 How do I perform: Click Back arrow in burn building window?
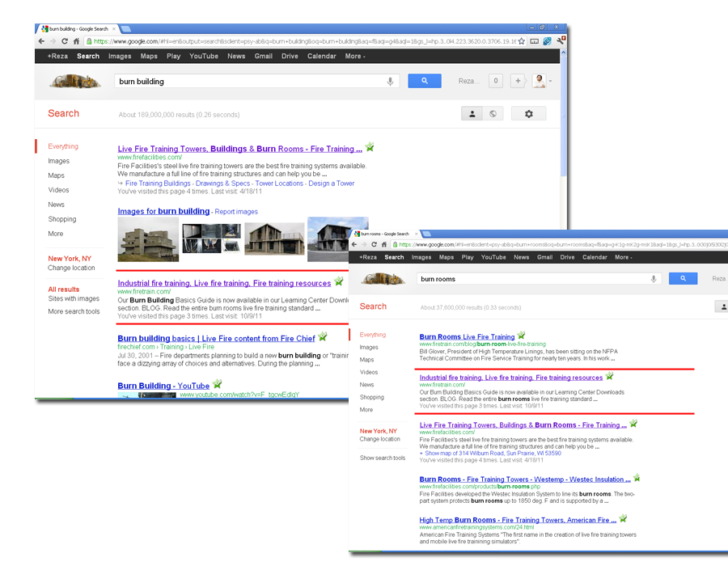pos(42,41)
